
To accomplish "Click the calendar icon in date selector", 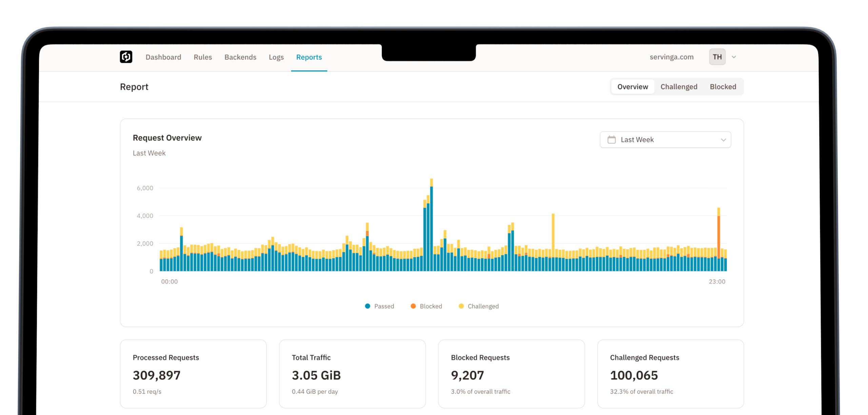I will click(611, 139).
